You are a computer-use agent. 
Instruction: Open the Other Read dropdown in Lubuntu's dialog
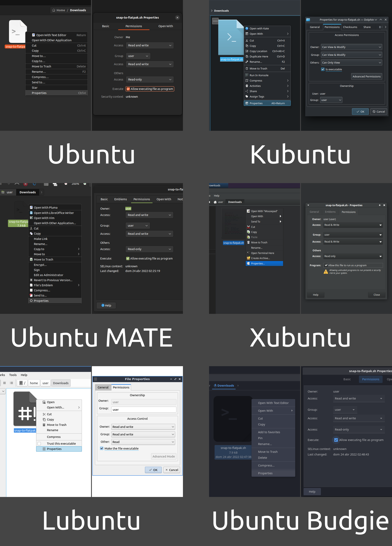click(x=143, y=442)
